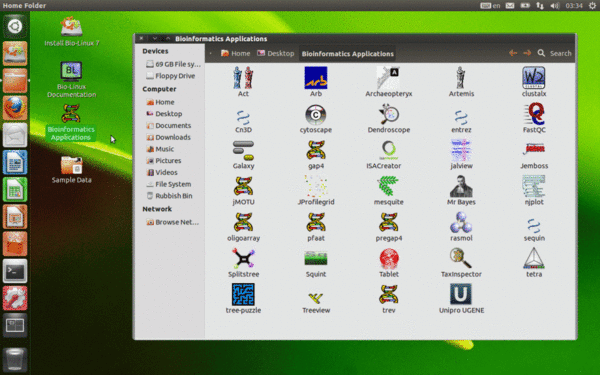600x375 pixels.
Task: Open the clustalx icon
Action: pos(534,78)
